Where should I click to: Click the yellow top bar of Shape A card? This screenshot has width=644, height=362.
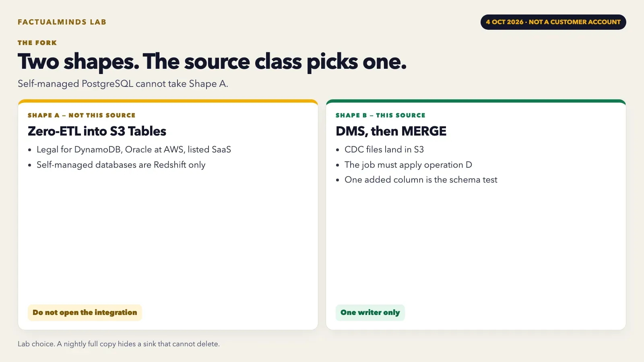pyautogui.click(x=168, y=101)
